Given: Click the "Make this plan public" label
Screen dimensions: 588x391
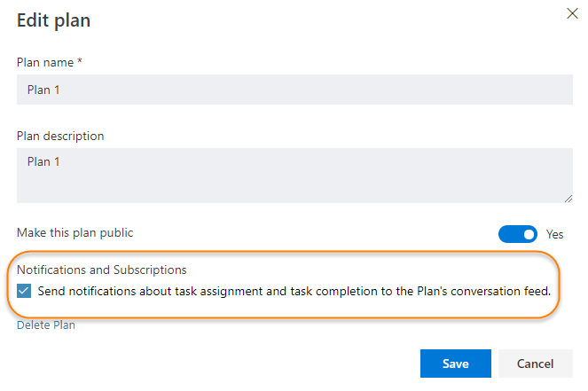Looking at the screenshot, I should click(x=75, y=232).
